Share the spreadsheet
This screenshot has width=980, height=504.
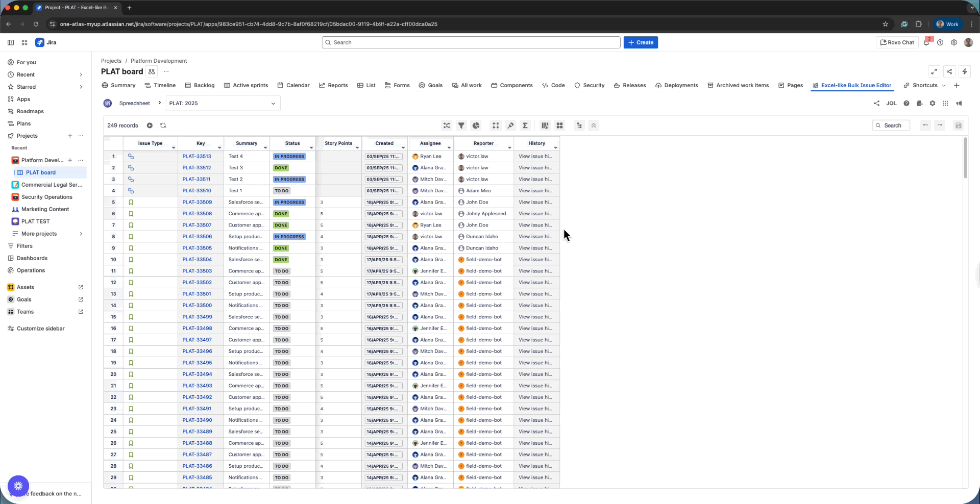[x=876, y=103]
